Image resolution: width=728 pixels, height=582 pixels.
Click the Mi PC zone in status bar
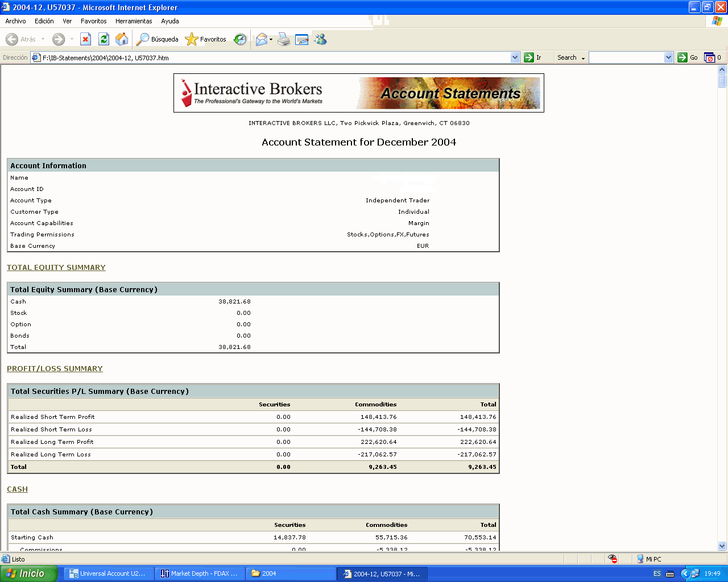[649, 559]
